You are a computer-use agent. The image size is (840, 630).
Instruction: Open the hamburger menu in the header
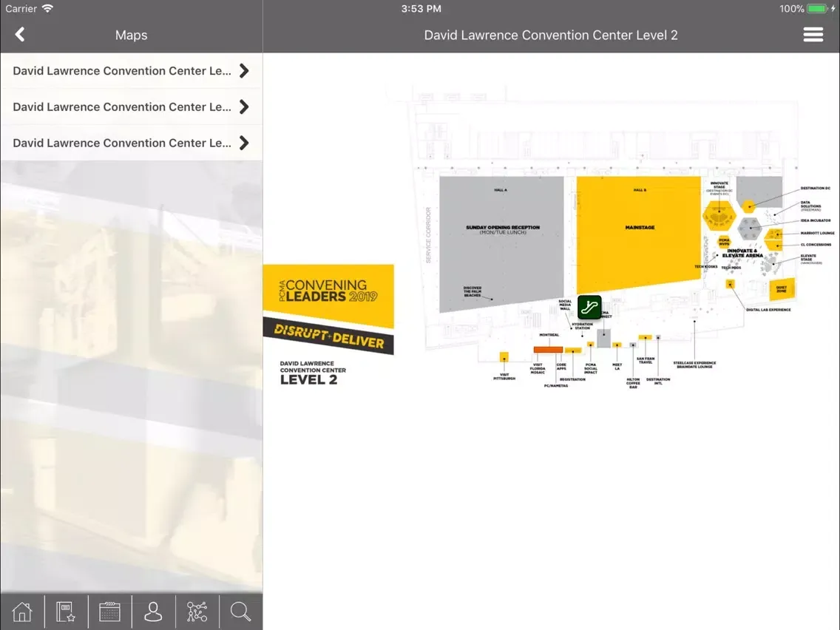pos(813,35)
